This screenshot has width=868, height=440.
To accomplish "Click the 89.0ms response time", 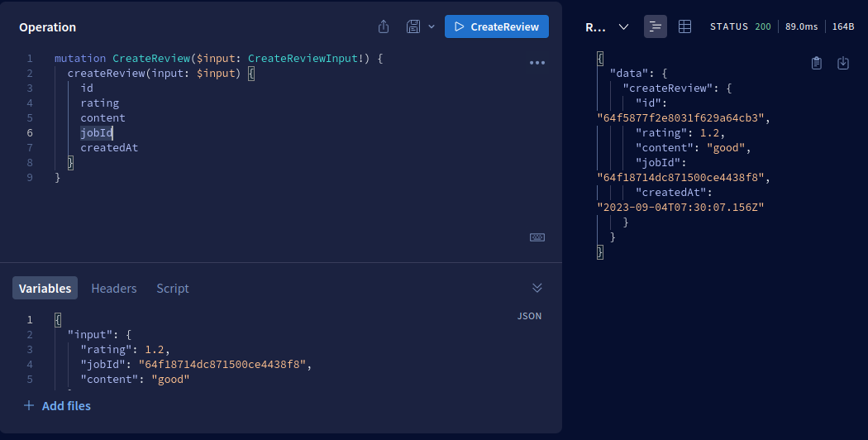I will click(801, 26).
